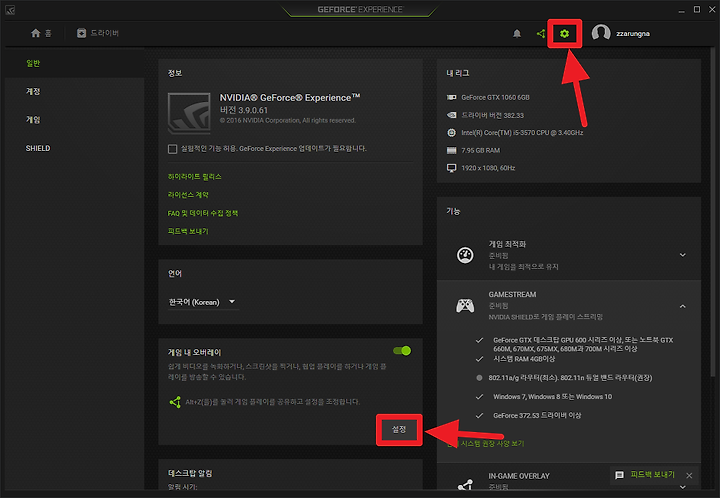
Task: Click the NVIDIA GeForce Experience logo image
Action: (189, 113)
